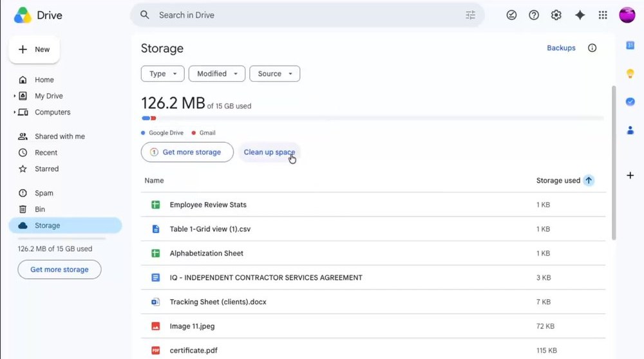The height and width of the screenshot is (359, 644).
Task: Open the Modified filter dropdown
Action: pos(217,74)
